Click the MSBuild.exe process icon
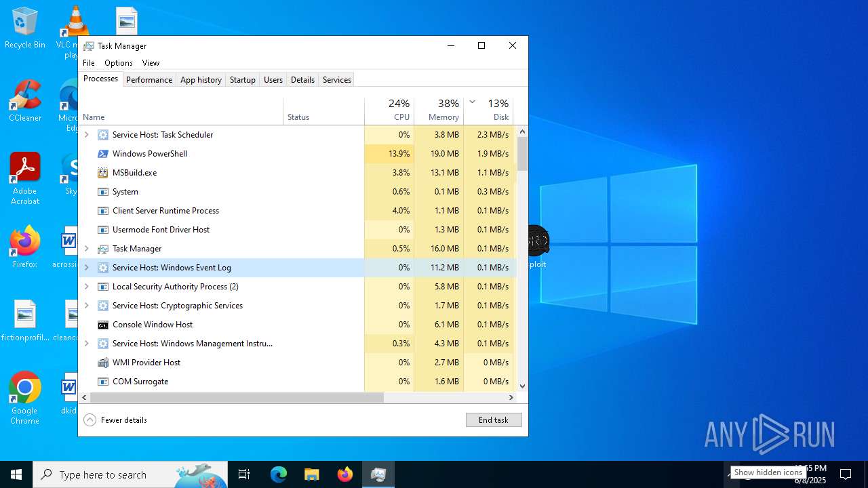The width and height of the screenshot is (868, 488). pyautogui.click(x=103, y=173)
